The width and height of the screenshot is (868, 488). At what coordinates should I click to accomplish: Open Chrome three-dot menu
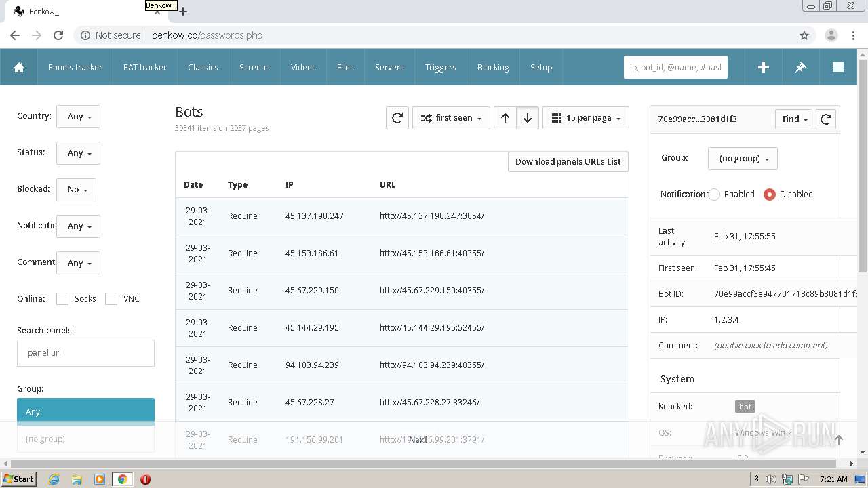[852, 35]
